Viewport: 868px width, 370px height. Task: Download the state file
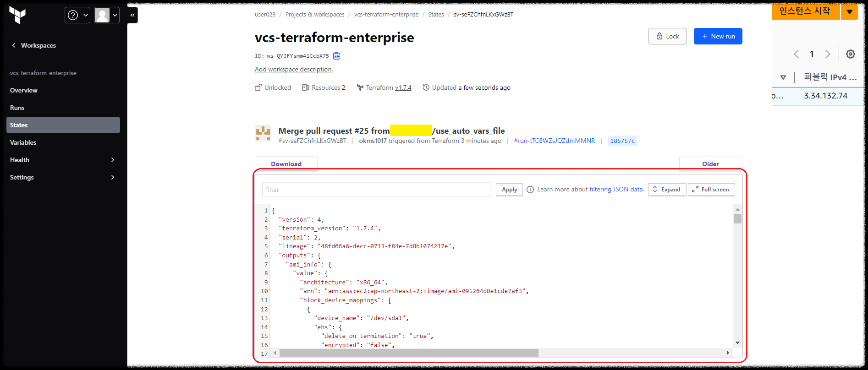coord(286,164)
